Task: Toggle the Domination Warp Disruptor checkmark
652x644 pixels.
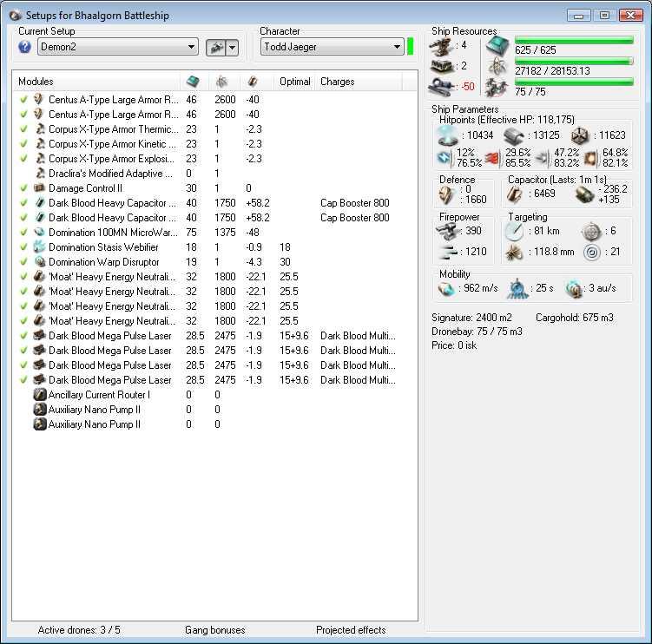Action: 23,262
